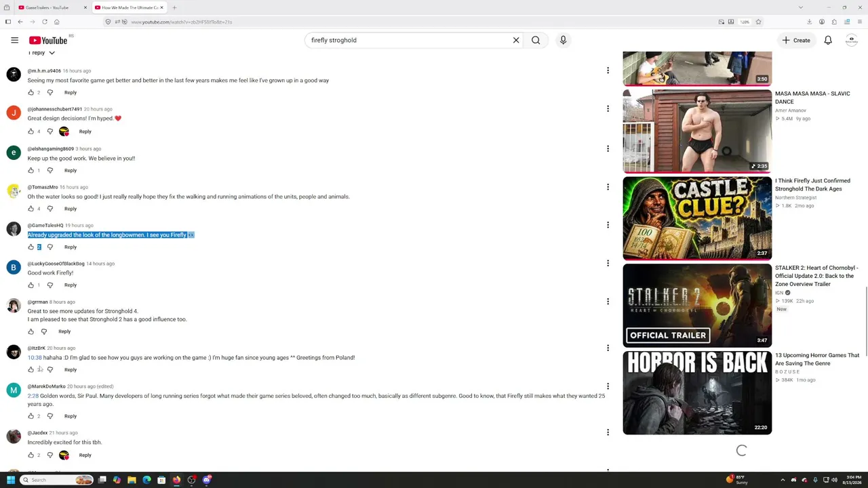Like the comment by @elshangaming8609
The width and height of the screenshot is (868, 488).
pyautogui.click(x=31, y=170)
